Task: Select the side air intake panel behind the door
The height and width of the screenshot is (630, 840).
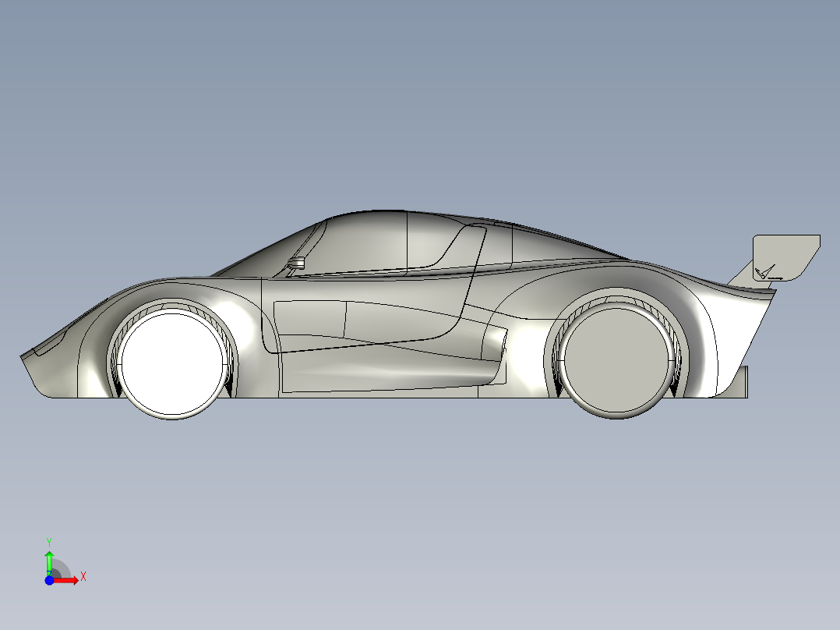Action: tap(492, 343)
